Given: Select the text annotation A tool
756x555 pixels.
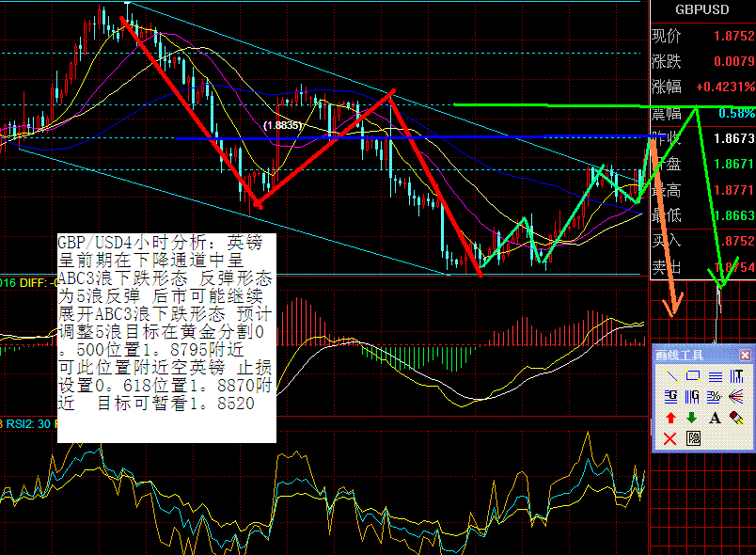Looking at the screenshot, I should coord(715,418).
